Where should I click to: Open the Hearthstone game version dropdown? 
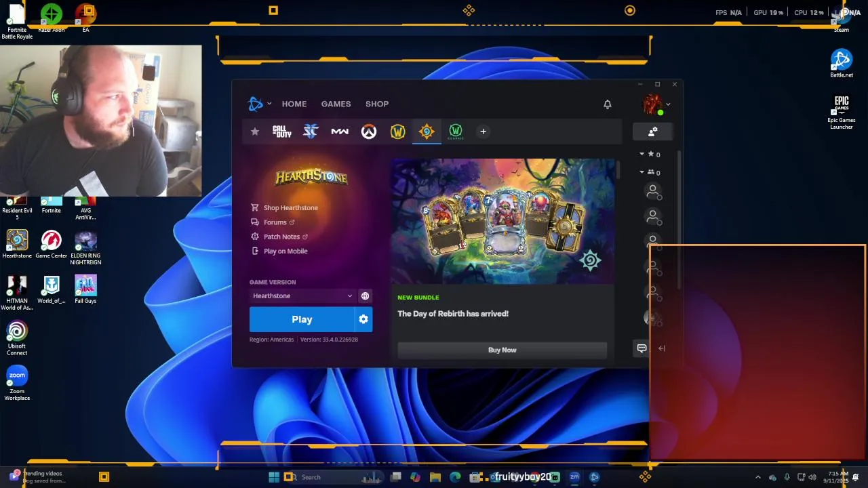point(302,296)
